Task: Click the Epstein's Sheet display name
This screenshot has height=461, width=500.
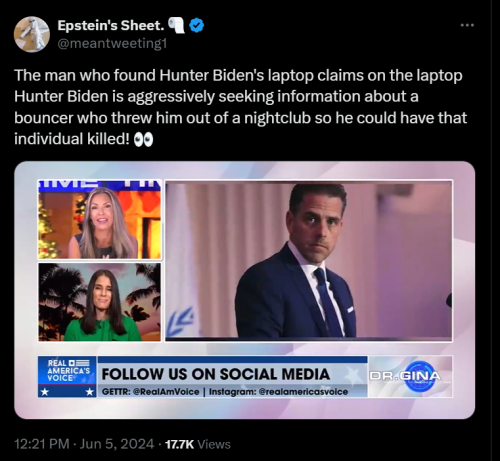Action: click(111, 25)
